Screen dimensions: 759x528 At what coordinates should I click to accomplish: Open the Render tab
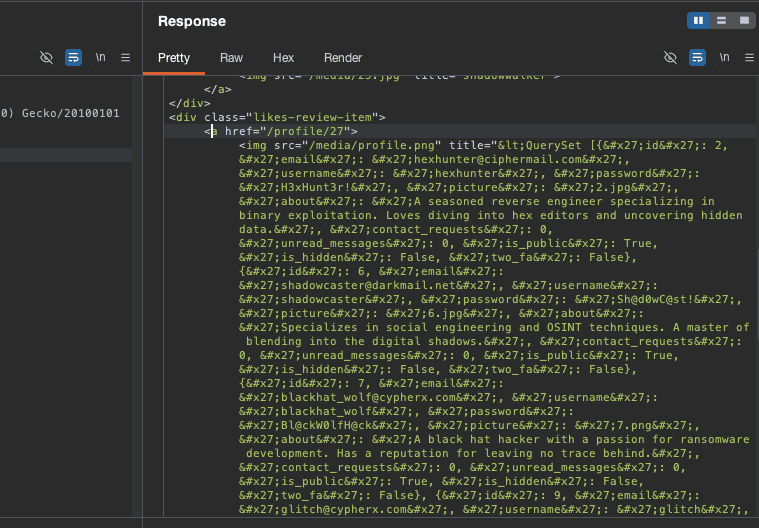[x=343, y=58]
